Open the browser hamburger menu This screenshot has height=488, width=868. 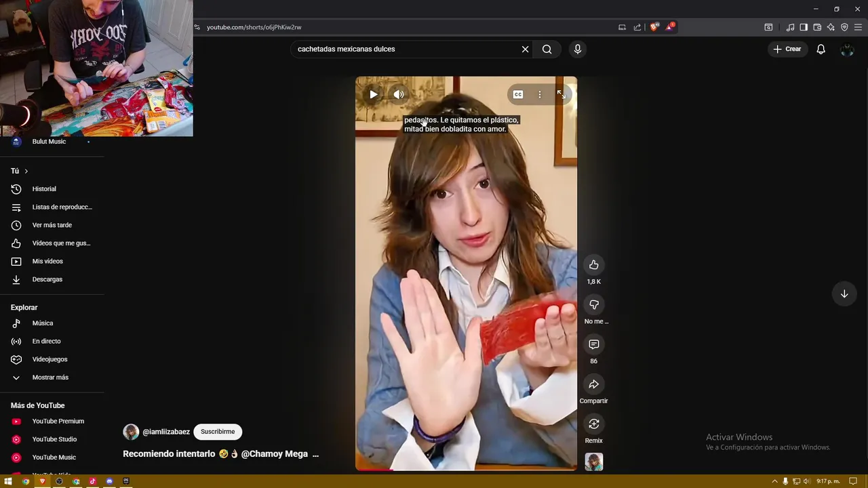pos(858,27)
